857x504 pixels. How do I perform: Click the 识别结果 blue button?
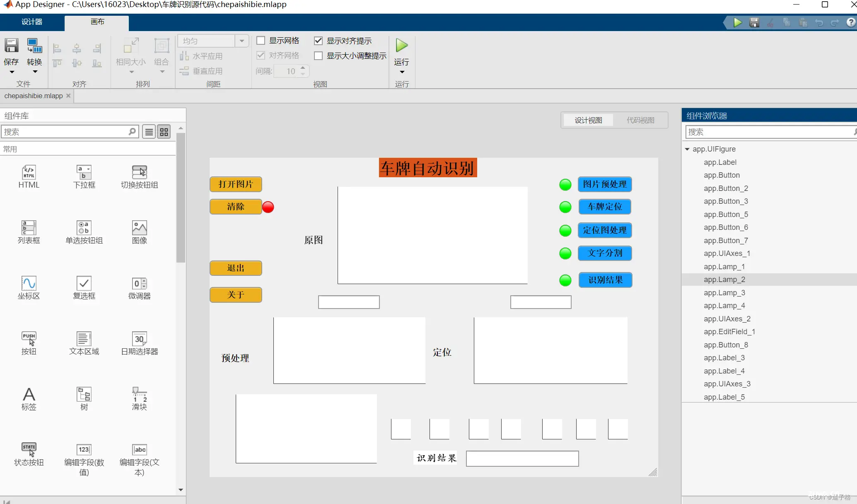pos(606,280)
